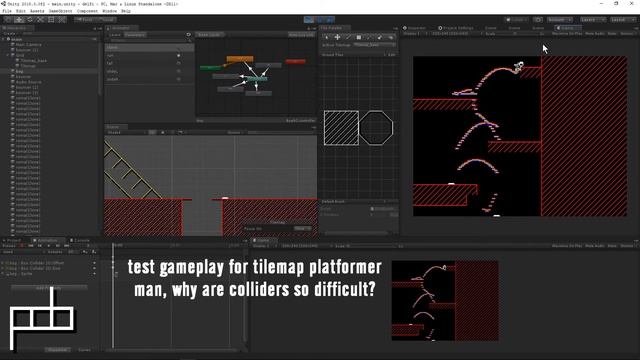
Task: Go to first keyframe in Animation window
Action: [31, 246]
